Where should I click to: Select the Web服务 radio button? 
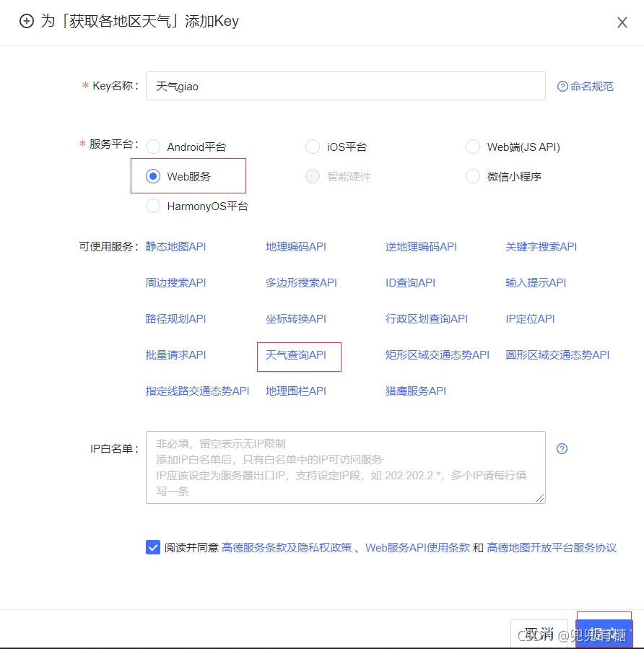pos(153,176)
